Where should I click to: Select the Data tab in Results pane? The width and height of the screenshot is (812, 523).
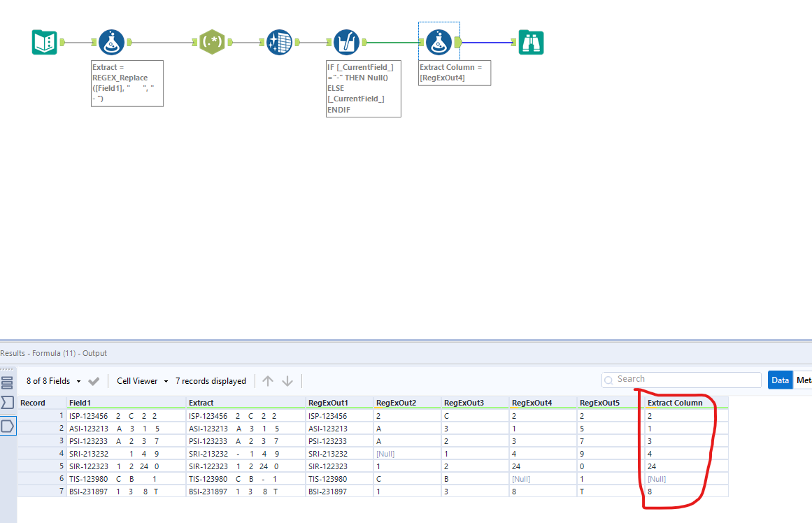coord(780,380)
